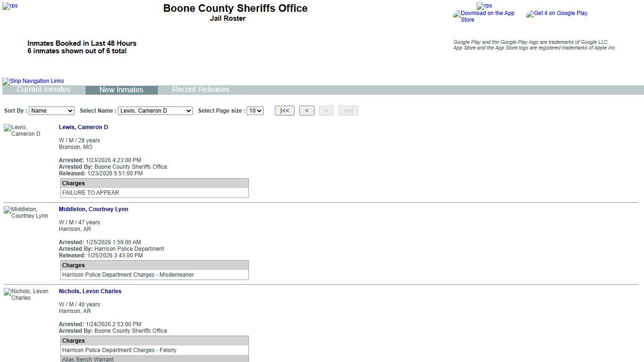Select the New Inmates tab
Viewport: 644px width, 362px height.
(121, 90)
